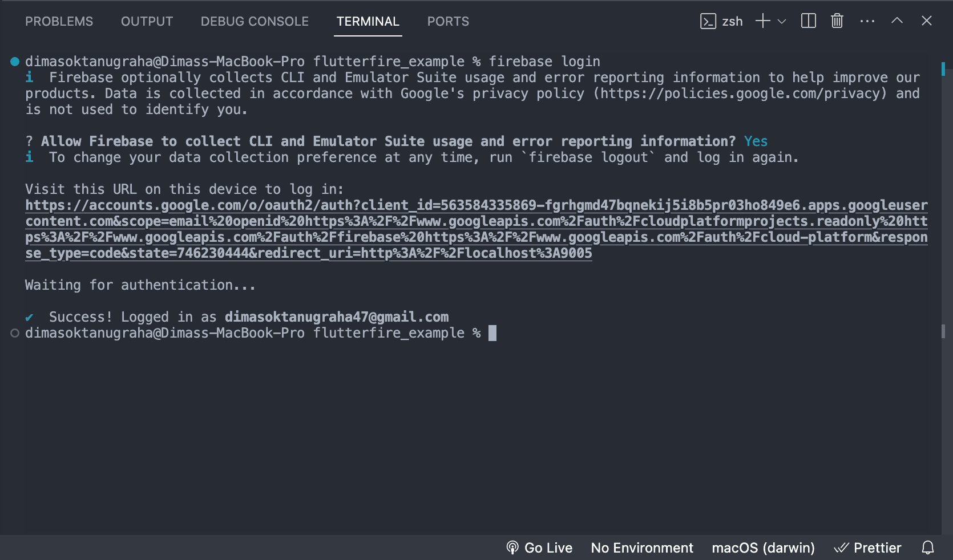The height and width of the screenshot is (560, 953).
Task: Click 'Visit this URL on this device' line
Action: point(184,189)
